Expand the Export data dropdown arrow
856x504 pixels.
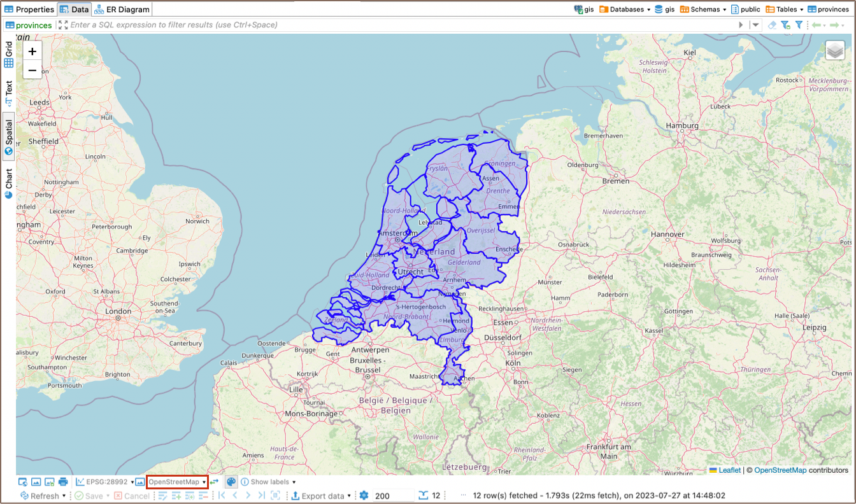pos(349,496)
